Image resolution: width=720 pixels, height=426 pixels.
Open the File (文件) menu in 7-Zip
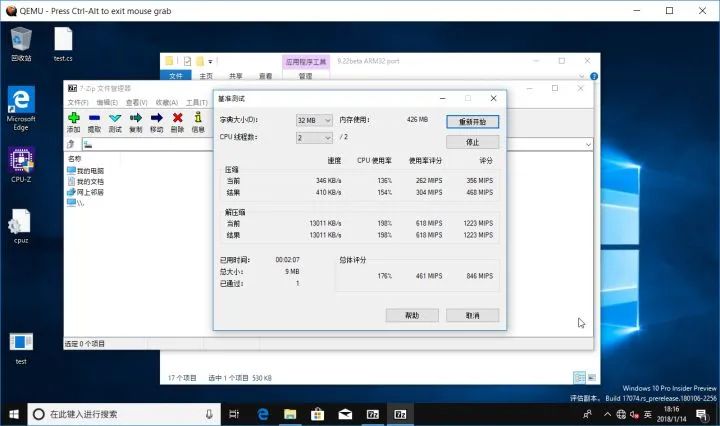pos(78,102)
